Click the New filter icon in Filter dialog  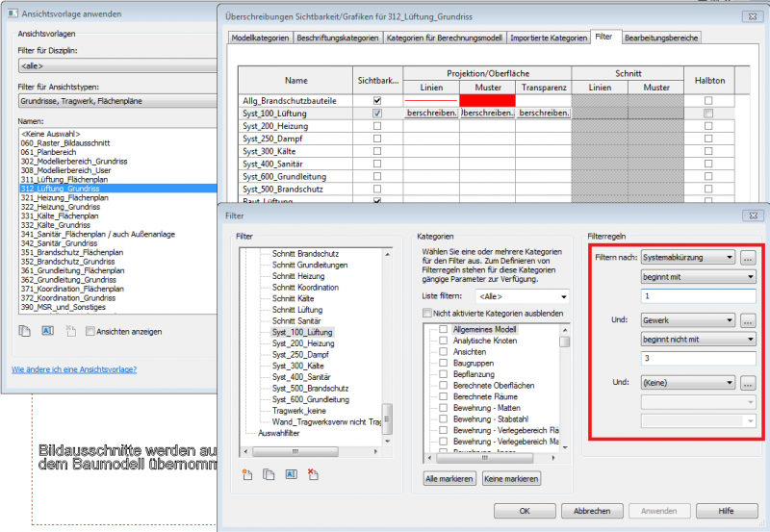click(247, 474)
